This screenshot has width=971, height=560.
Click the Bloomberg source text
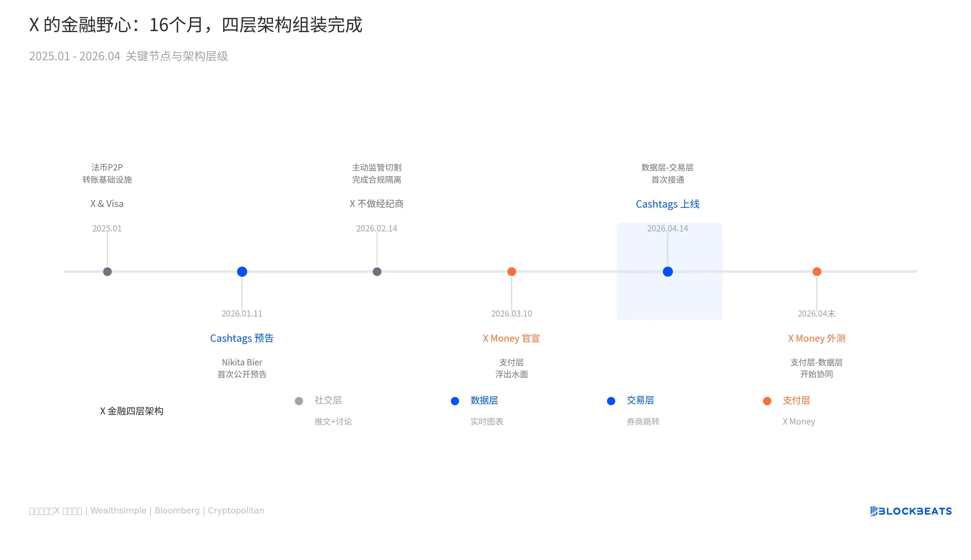tap(177, 510)
